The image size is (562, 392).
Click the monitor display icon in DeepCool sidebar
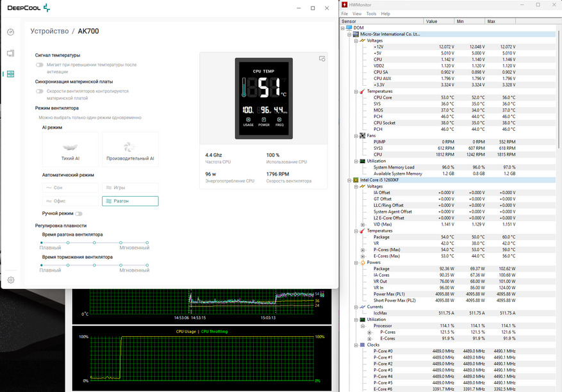10,53
